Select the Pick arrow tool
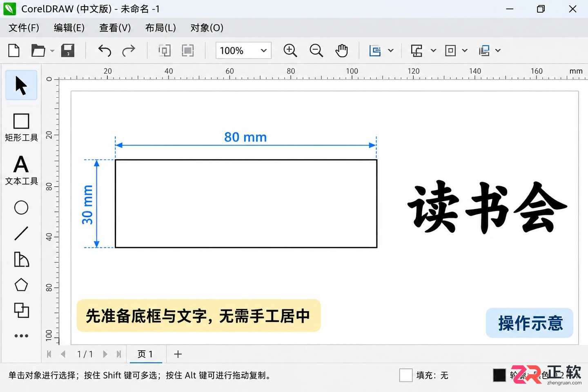Image resolution: width=588 pixels, height=392 pixels. coord(21,85)
